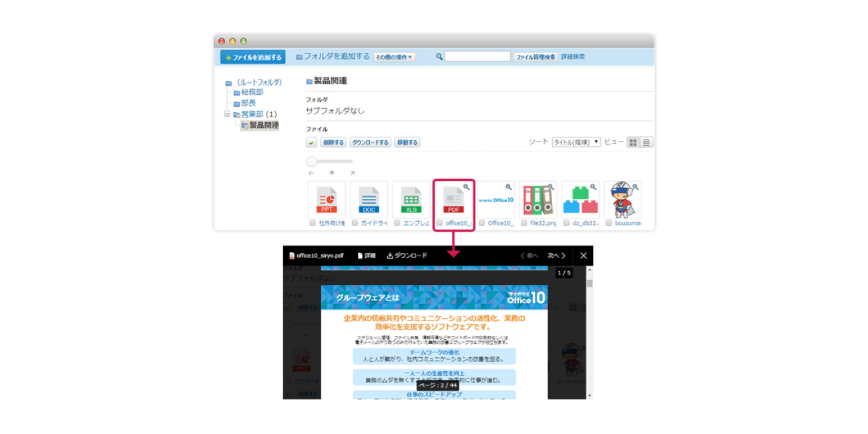Click the file search input field

click(477, 57)
